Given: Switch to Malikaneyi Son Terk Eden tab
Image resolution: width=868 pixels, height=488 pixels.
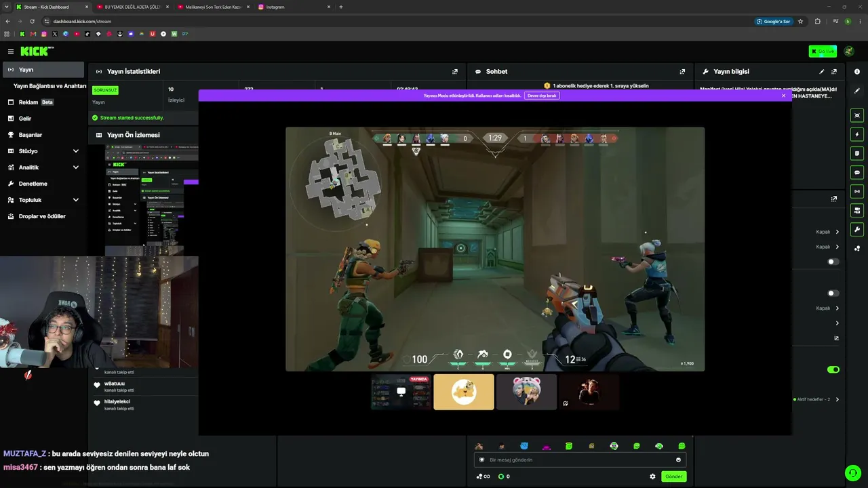Looking at the screenshot, I should [x=213, y=7].
